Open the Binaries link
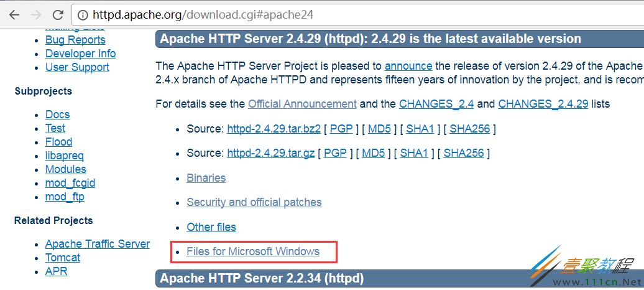This screenshot has width=644, height=290. (x=206, y=178)
